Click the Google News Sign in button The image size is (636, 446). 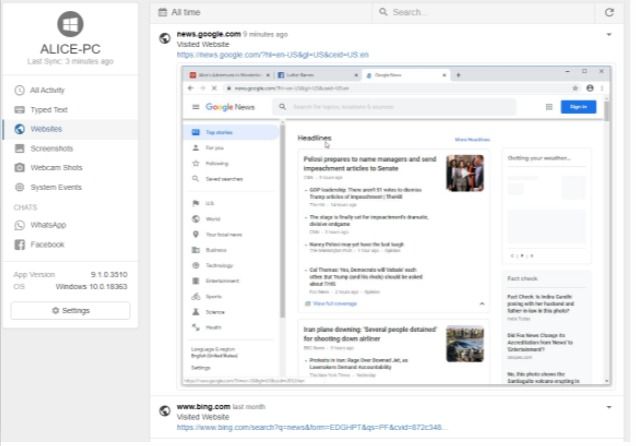(578, 107)
